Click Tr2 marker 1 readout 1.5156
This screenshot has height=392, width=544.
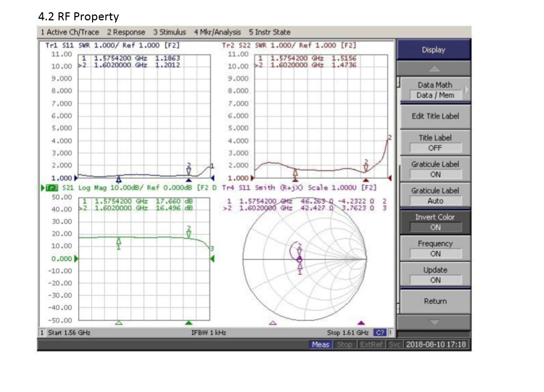pos(344,58)
